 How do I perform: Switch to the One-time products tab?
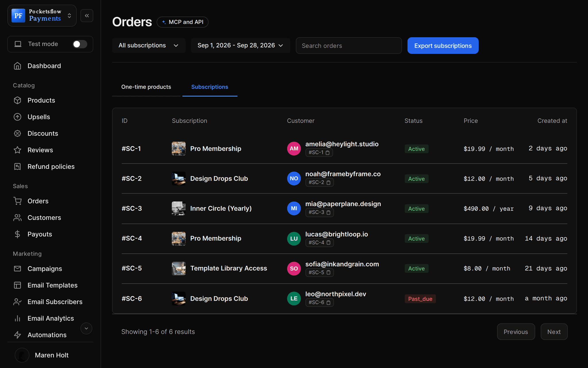pos(146,87)
